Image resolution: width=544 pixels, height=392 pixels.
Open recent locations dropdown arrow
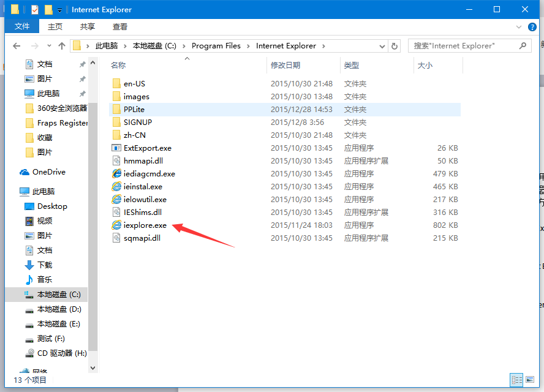coord(49,46)
